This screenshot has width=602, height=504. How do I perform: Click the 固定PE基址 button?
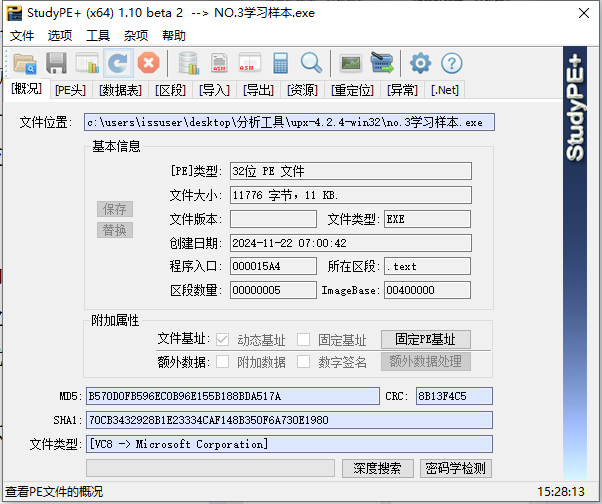click(x=426, y=340)
